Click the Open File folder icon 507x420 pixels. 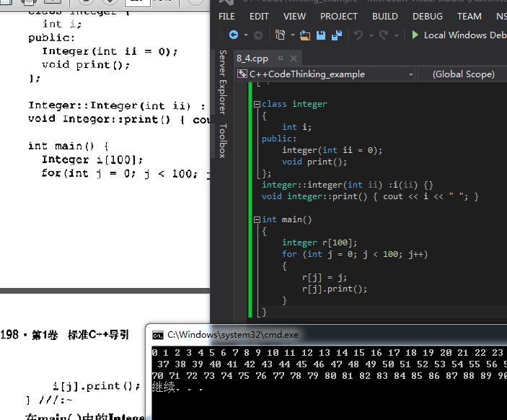pos(305,35)
